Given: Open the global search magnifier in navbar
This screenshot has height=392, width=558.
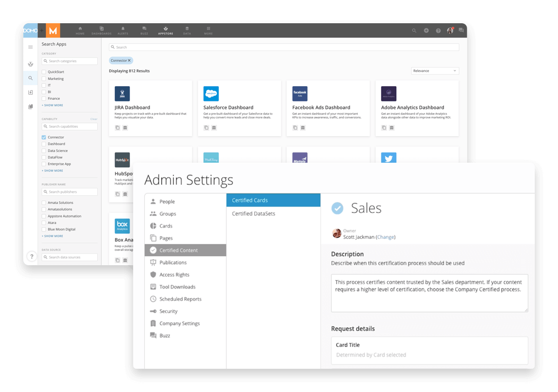Looking at the screenshot, I should tap(414, 30).
